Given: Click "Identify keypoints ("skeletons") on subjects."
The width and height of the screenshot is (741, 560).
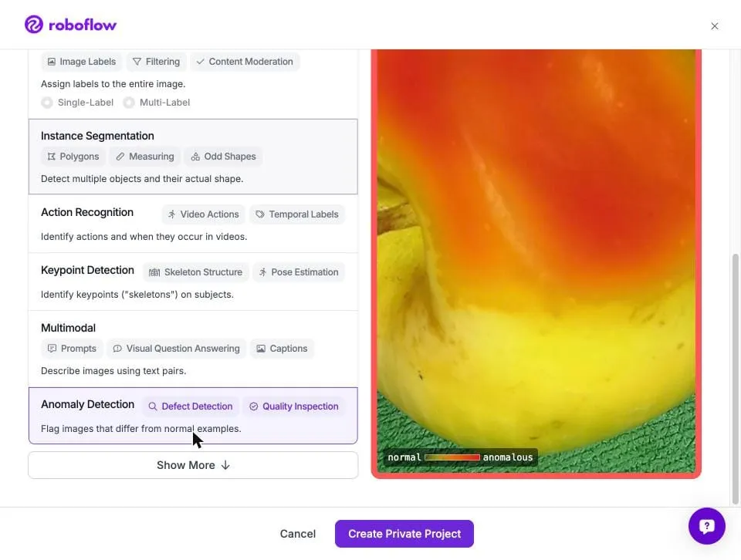Looking at the screenshot, I should 137,295.
